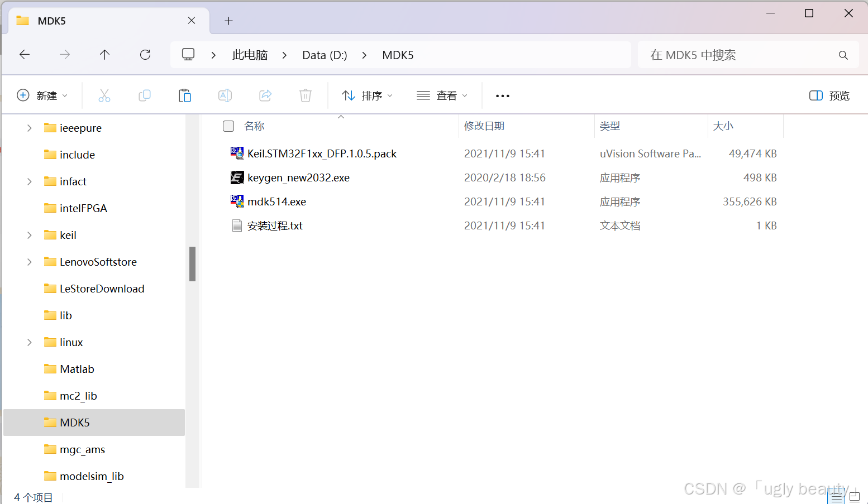Viewport: 868px width, 504px height.
Task: Select the file name mdk514.exe
Action: (x=276, y=201)
